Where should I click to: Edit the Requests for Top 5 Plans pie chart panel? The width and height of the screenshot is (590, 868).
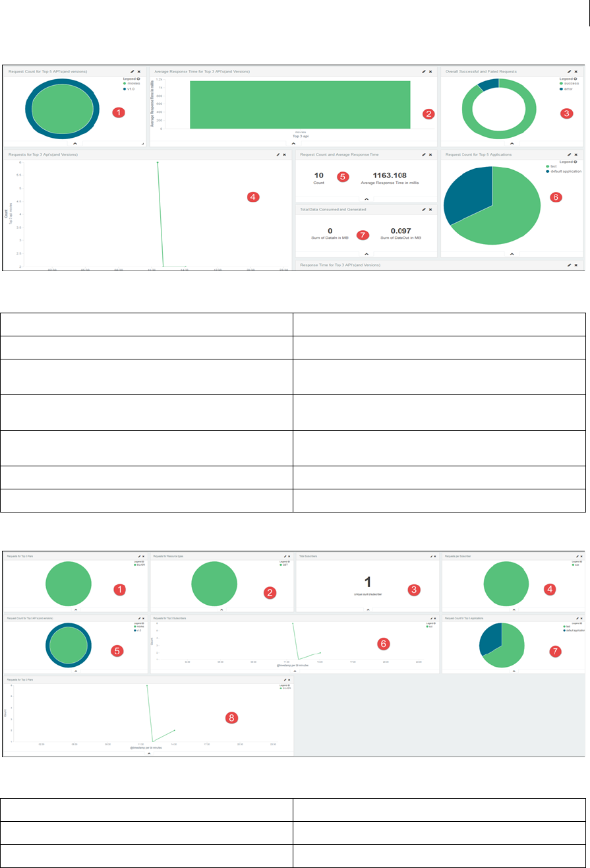(x=139, y=557)
